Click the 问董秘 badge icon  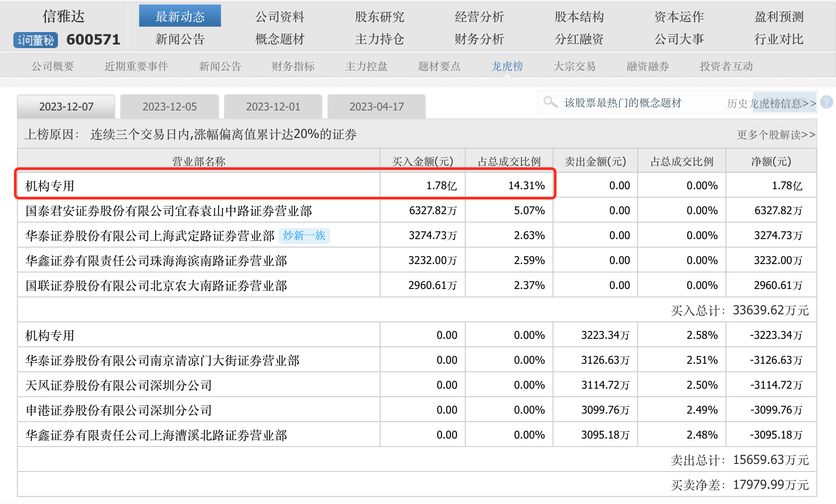click(x=36, y=40)
